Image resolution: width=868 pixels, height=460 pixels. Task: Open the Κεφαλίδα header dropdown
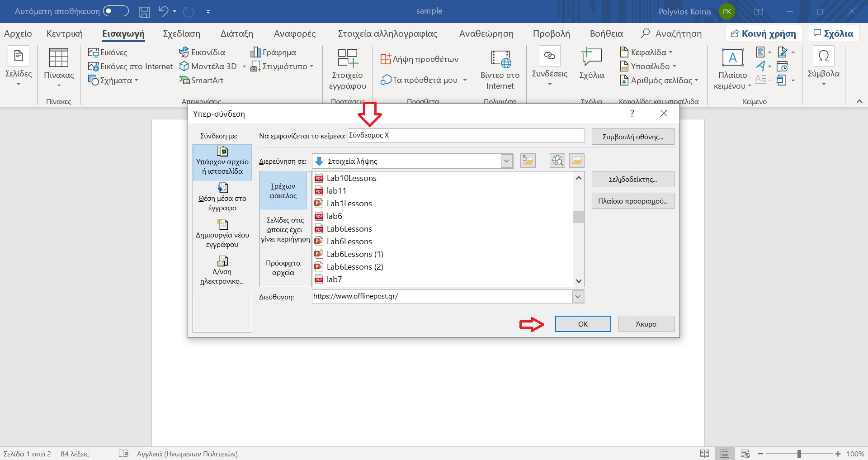coord(646,52)
